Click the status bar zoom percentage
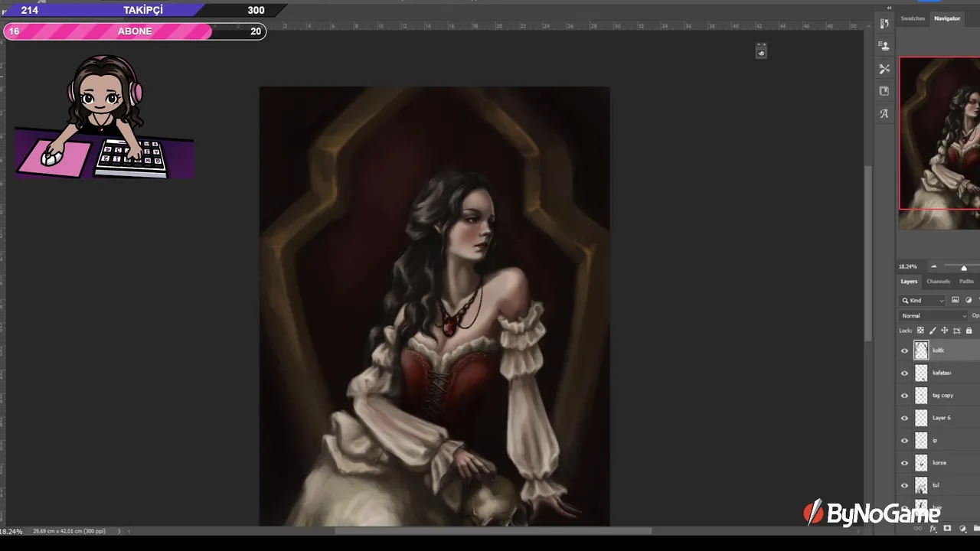Screen dimensions: 980x551 click(x=11, y=531)
